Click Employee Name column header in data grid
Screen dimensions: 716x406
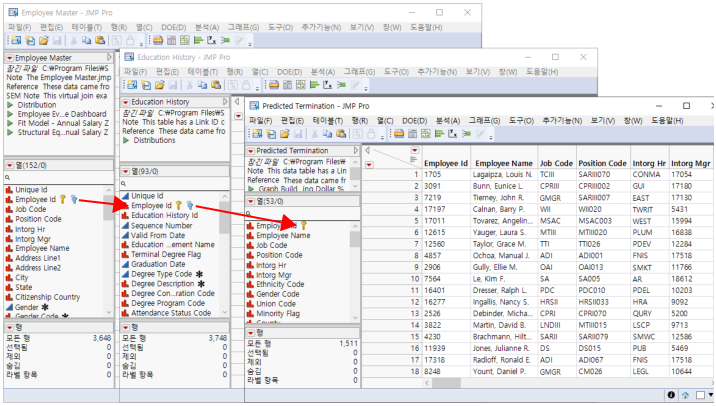pyautogui.click(x=504, y=163)
